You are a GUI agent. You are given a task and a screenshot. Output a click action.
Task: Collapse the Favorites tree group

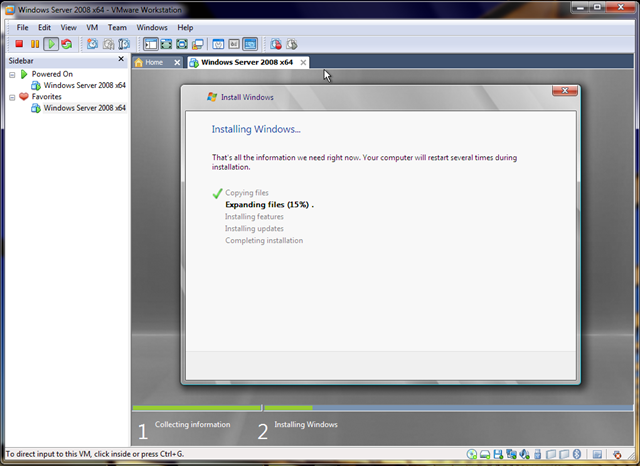tap(12, 98)
